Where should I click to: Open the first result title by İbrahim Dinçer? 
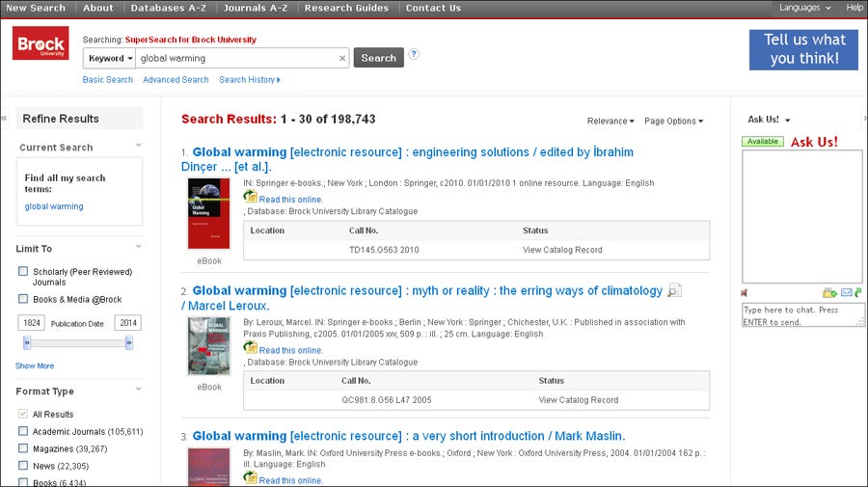click(x=407, y=159)
